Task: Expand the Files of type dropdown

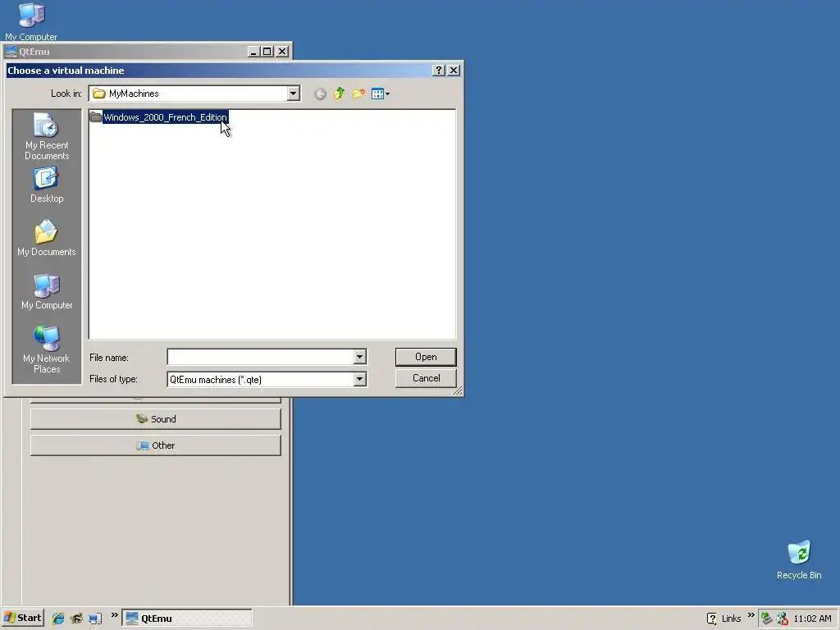Action: (359, 379)
